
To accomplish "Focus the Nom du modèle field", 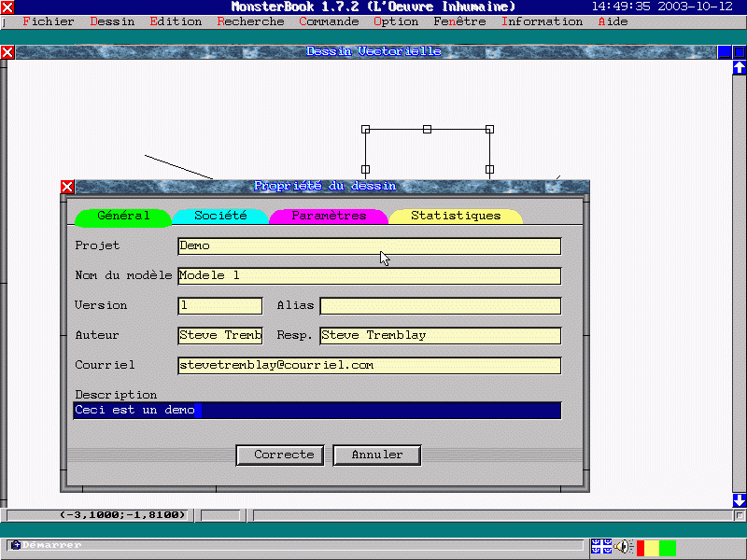I will pos(369,275).
